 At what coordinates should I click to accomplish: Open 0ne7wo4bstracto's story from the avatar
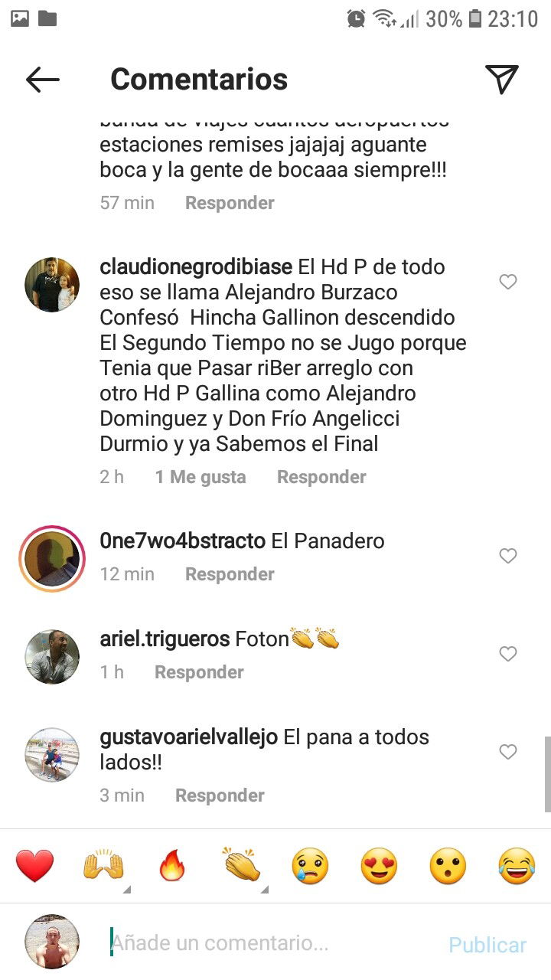click(52, 559)
